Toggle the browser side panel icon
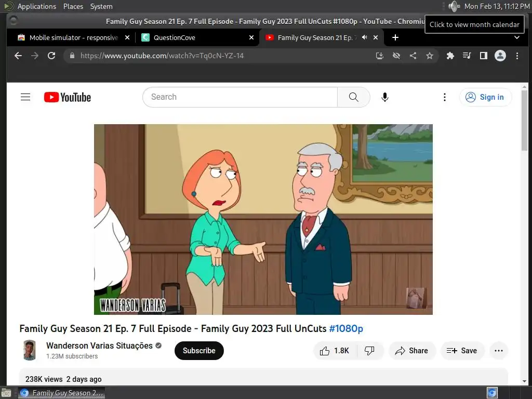The width and height of the screenshot is (532, 399). (484, 56)
